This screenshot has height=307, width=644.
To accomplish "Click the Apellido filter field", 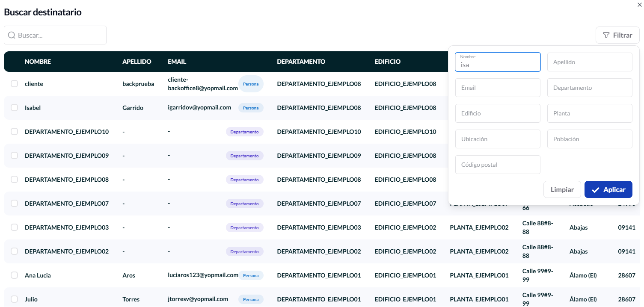I will point(590,62).
